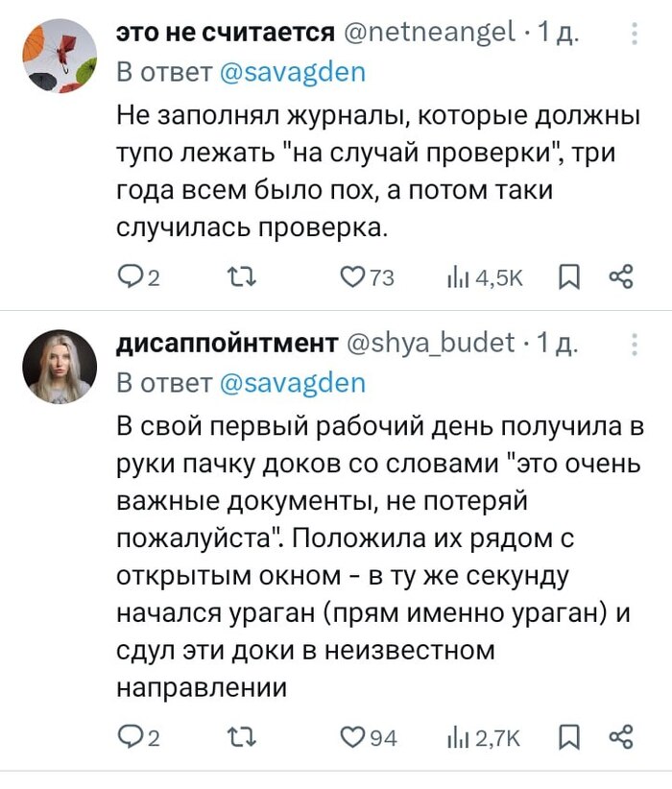Reply to the netneangel tweet
This screenshot has width=672, height=789.
[129, 278]
